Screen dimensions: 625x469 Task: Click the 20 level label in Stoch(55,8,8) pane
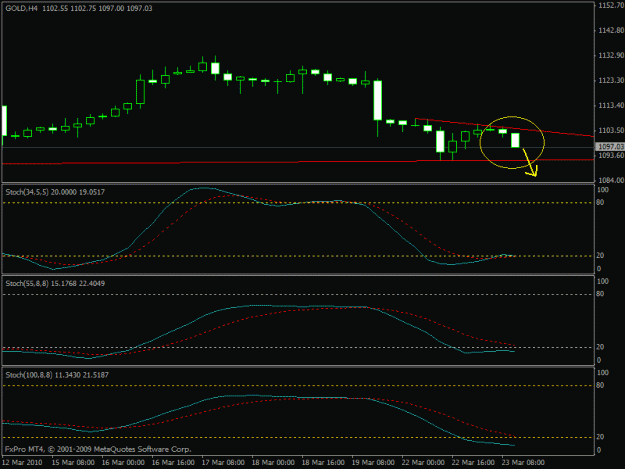600,347
